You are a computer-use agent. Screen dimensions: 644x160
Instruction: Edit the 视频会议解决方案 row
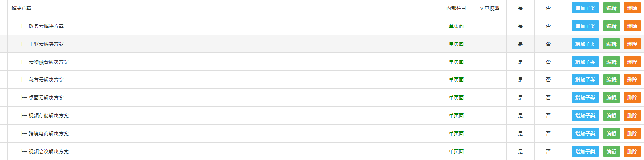click(612, 151)
